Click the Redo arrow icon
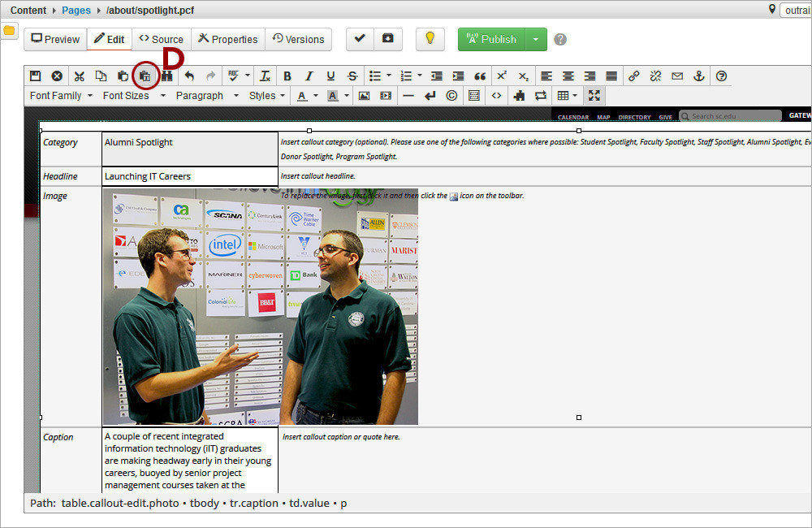This screenshot has width=812, height=528. click(x=211, y=76)
